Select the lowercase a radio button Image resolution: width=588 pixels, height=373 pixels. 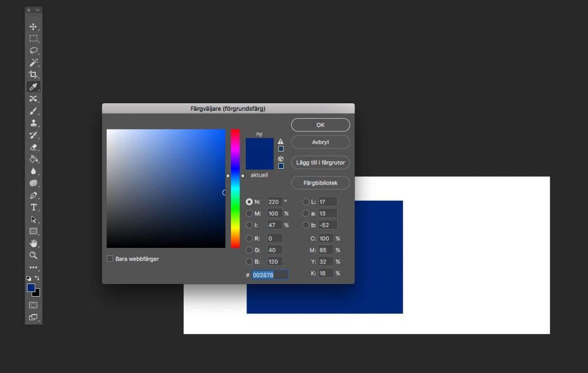[305, 213]
